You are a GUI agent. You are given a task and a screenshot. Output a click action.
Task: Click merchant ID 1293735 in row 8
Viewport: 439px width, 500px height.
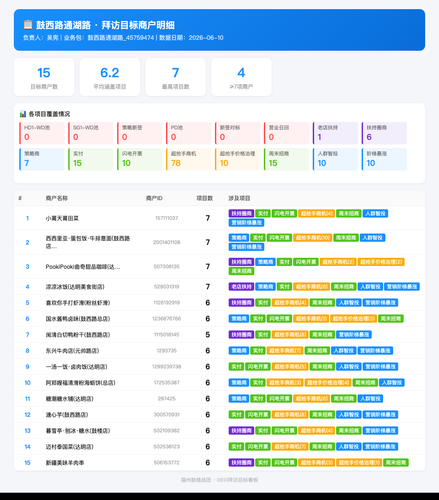[167, 351]
